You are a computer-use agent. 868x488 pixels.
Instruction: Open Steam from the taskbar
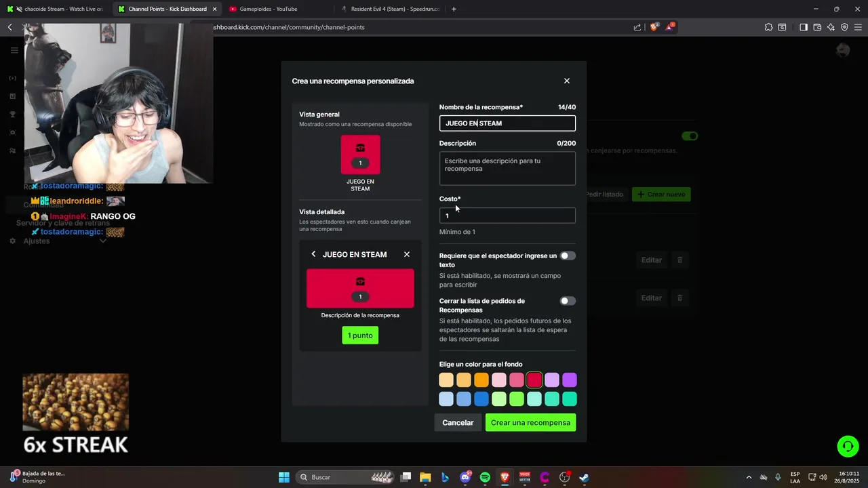click(584, 477)
